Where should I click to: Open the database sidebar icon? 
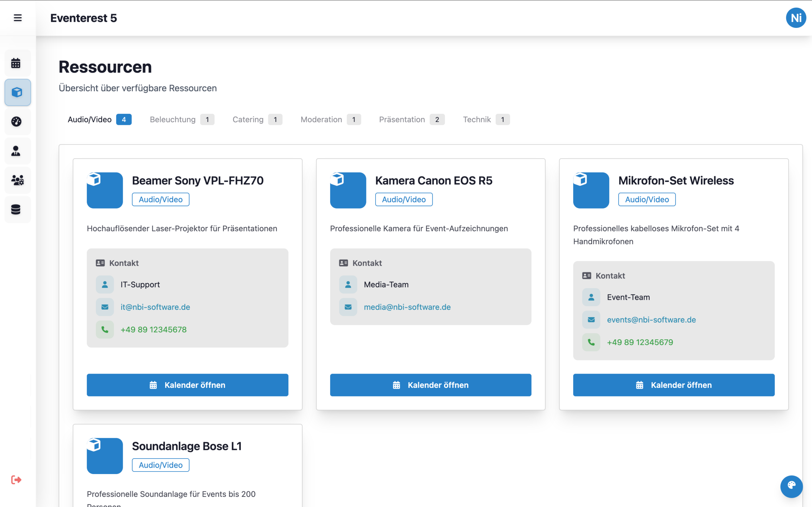point(16,209)
